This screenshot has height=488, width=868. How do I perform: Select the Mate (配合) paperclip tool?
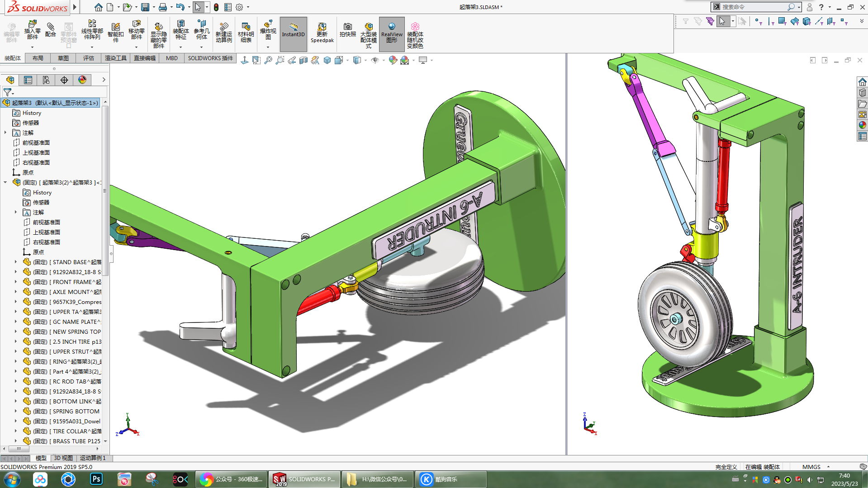coord(51,30)
